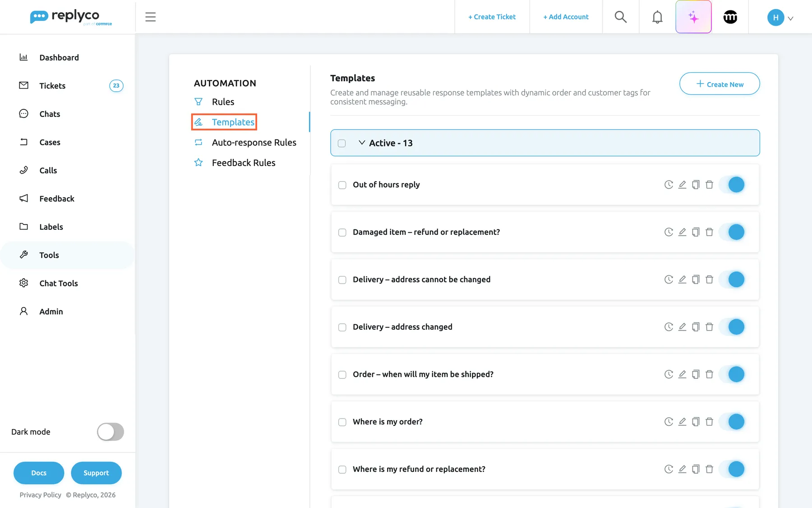Duplicate the Out of hours reply template
This screenshot has width=812, height=508.
[x=696, y=185]
